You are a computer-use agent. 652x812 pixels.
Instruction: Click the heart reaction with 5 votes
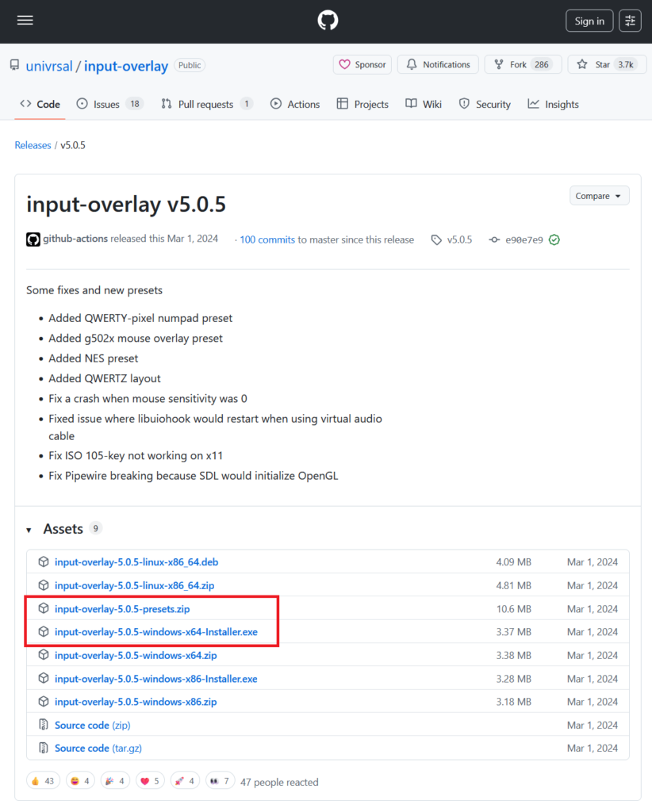pos(150,781)
